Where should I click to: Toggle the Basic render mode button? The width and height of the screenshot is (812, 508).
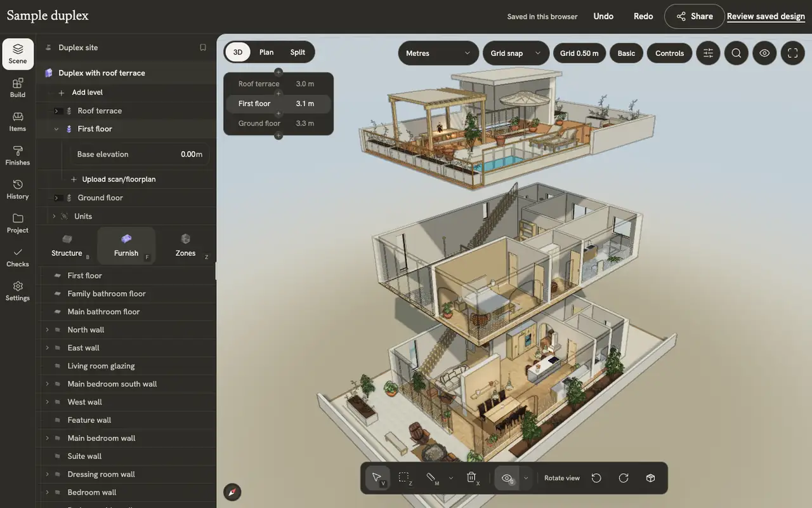(x=626, y=53)
